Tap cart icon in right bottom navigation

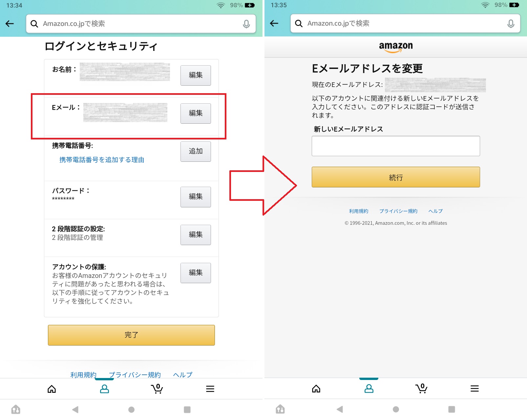coord(421,388)
